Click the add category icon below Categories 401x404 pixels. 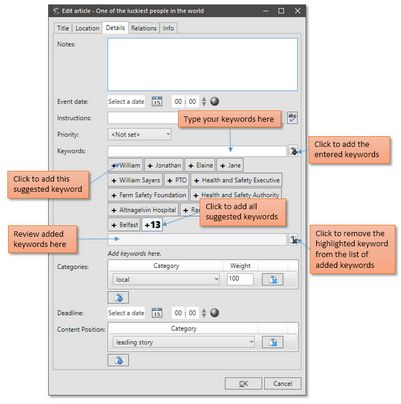pyautogui.click(x=118, y=297)
